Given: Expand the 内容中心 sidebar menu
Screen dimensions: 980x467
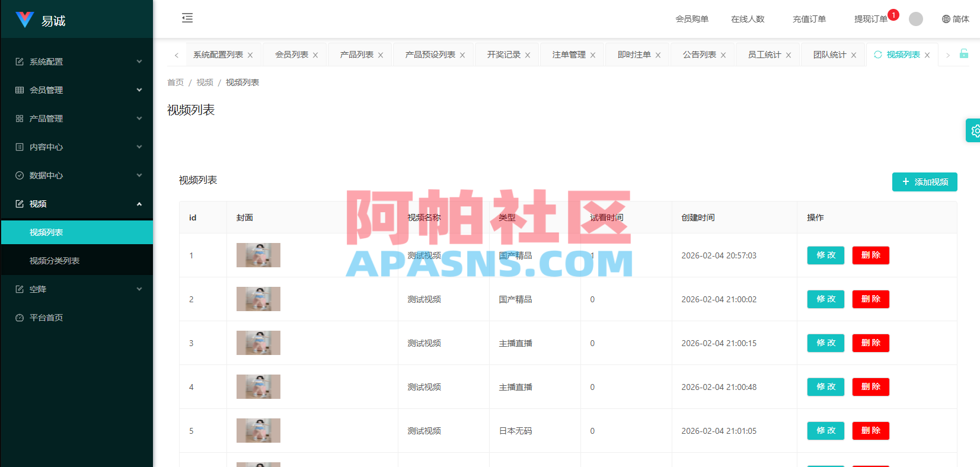Looking at the screenshot, I should tap(77, 147).
